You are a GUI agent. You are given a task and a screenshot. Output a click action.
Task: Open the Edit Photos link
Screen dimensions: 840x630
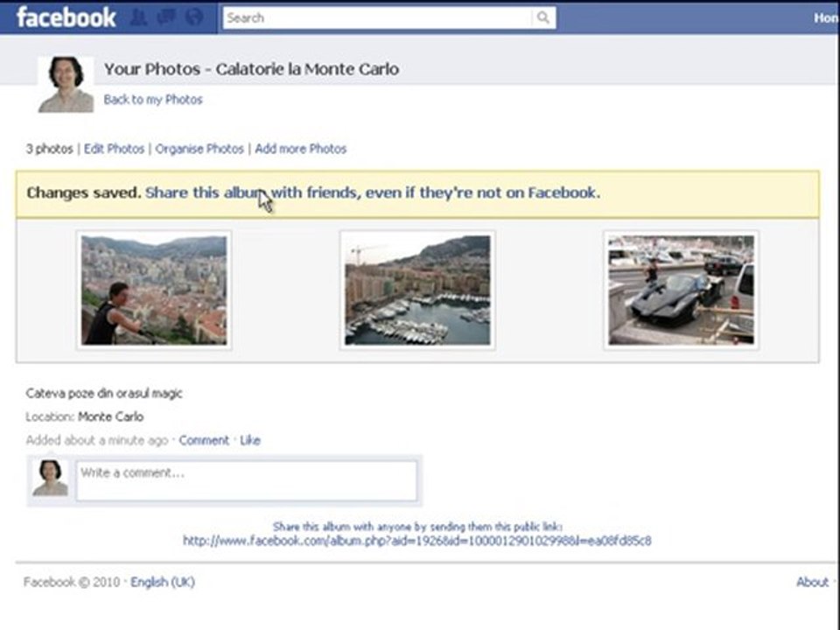114,149
